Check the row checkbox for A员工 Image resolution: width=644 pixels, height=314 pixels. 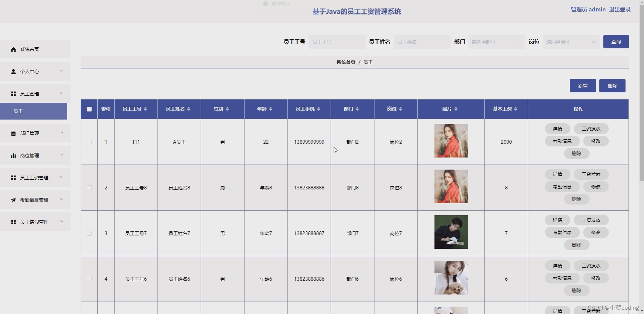pos(89,142)
